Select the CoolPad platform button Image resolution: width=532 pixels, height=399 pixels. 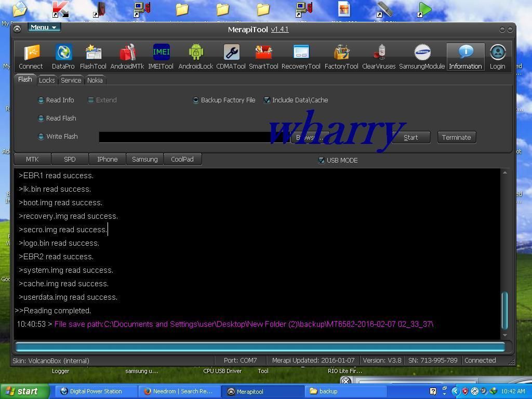[182, 159]
